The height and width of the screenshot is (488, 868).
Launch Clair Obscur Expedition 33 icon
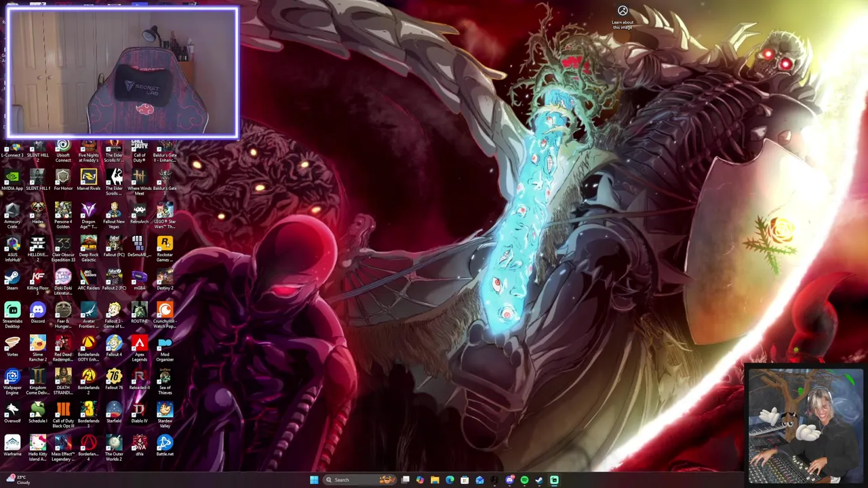pos(63,249)
